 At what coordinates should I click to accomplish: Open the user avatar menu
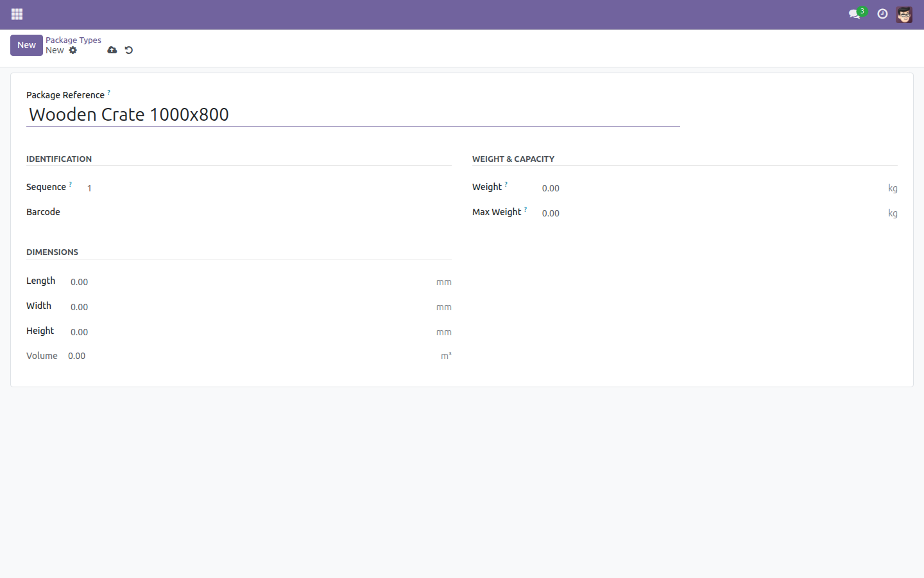(904, 14)
